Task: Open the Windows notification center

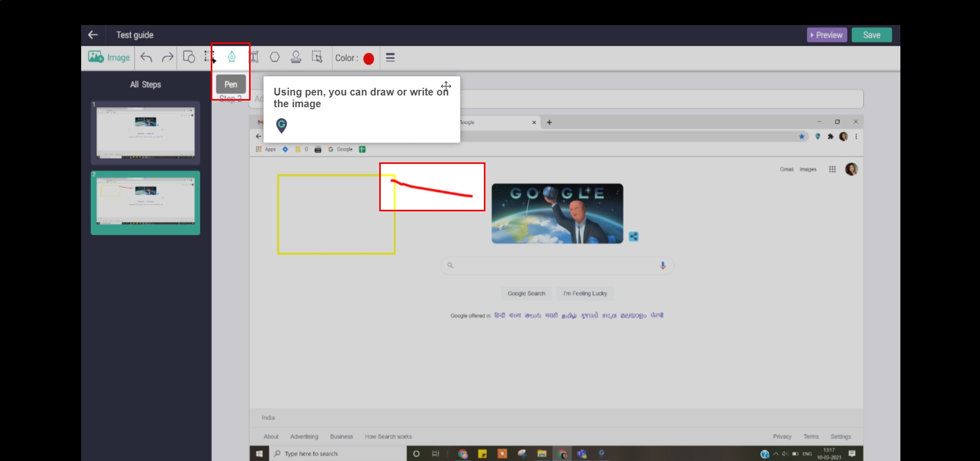Action: pos(852,453)
